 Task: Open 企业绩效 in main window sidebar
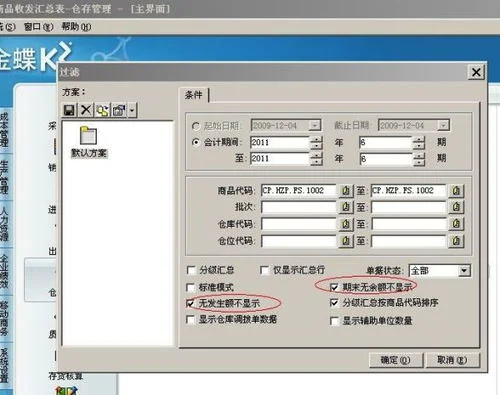5,271
